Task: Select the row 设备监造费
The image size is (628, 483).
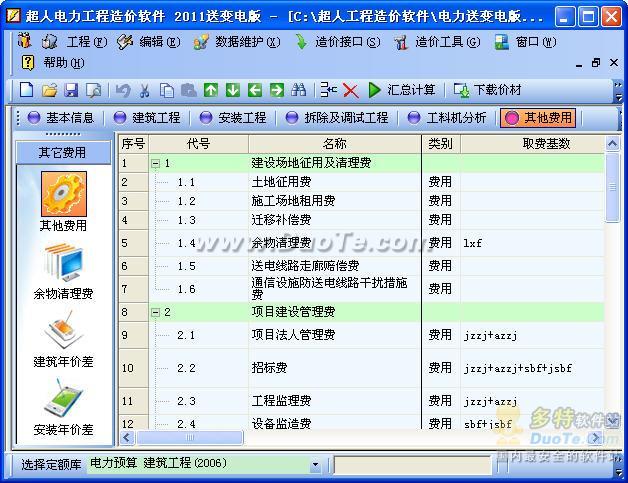Action: point(362,423)
